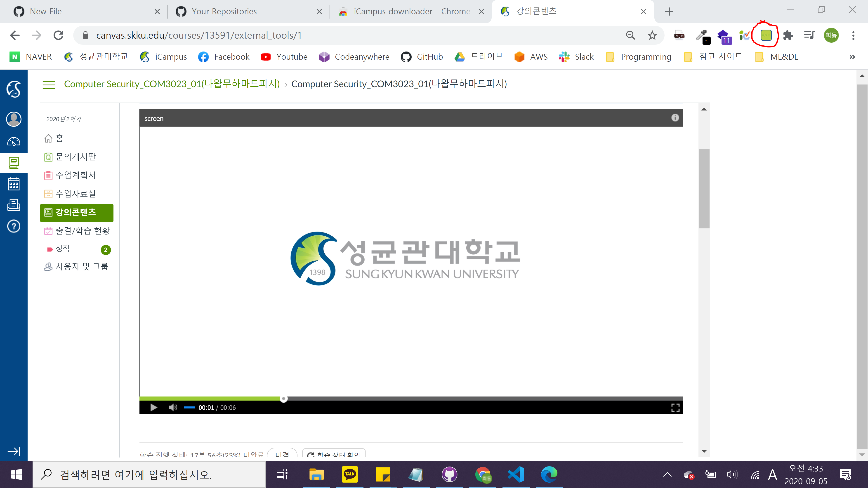Play the lecture video
The image size is (868, 488).
coord(154,408)
